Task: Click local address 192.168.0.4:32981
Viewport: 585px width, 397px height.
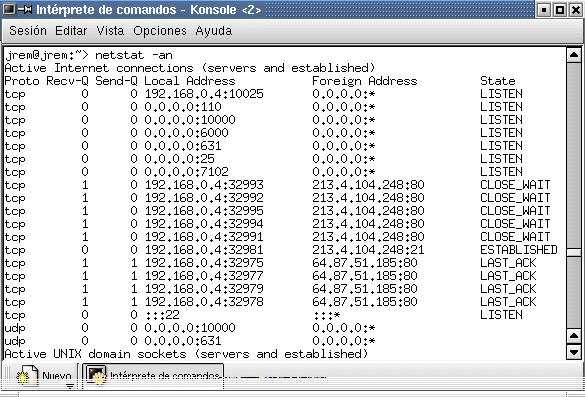Action: 204,250
